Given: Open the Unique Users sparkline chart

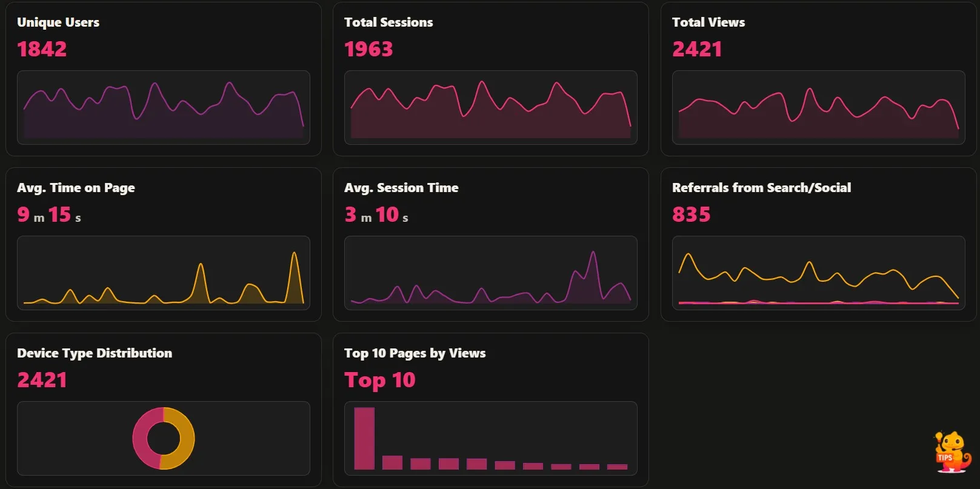Looking at the screenshot, I should pos(164,107).
